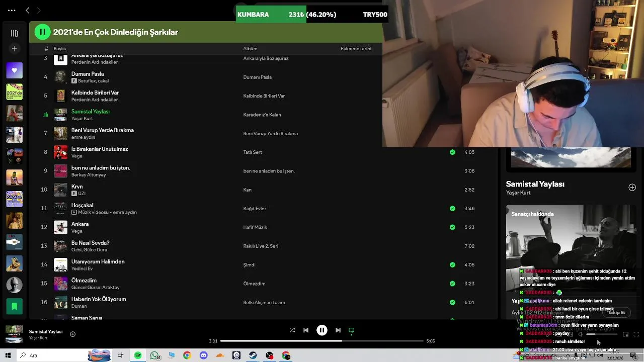The height and width of the screenshot is (362, 644).
Task: Open Steam from the taskbar
Action: pyautogui.click(x=253, y=355)
